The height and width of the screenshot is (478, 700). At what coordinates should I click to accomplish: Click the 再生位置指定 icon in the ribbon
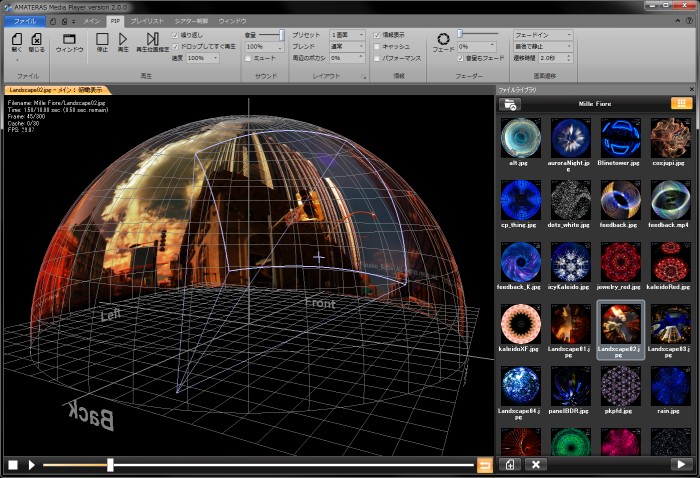(153, 39)
